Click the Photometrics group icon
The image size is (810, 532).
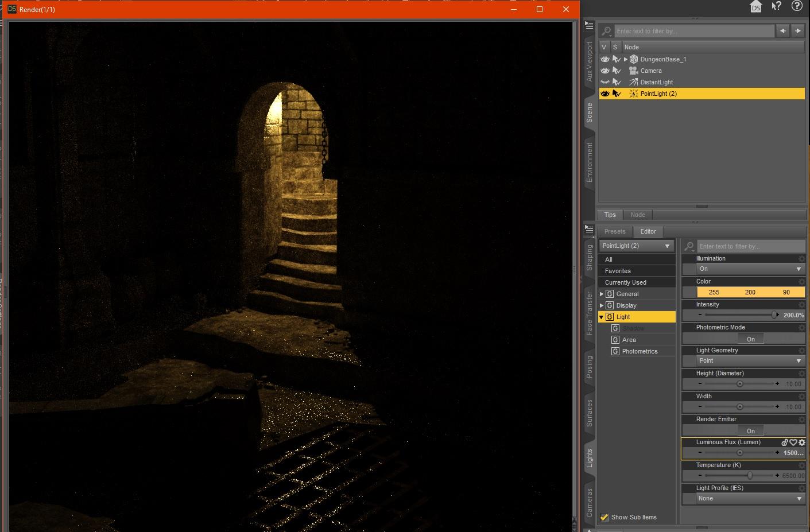[x=615, y=351]
